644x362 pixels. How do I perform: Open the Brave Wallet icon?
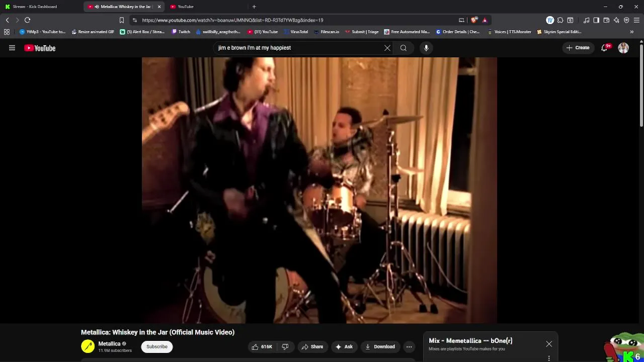tap(606, 20)
